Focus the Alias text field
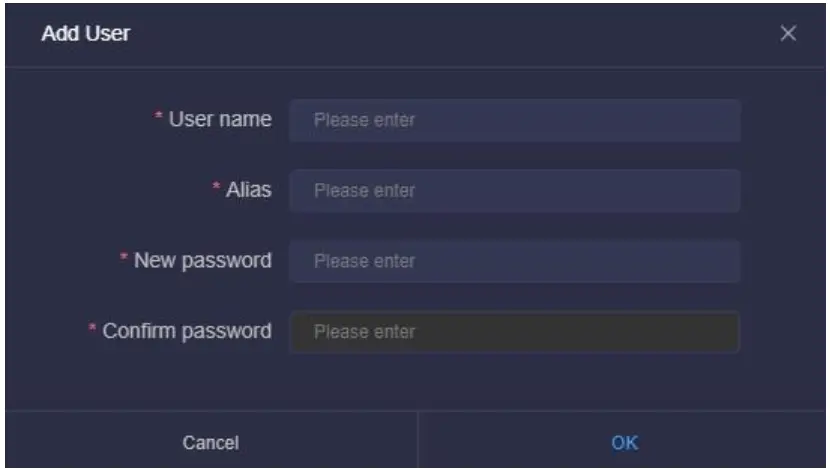The width and height of the screenshot is (830, 469). 515,191
